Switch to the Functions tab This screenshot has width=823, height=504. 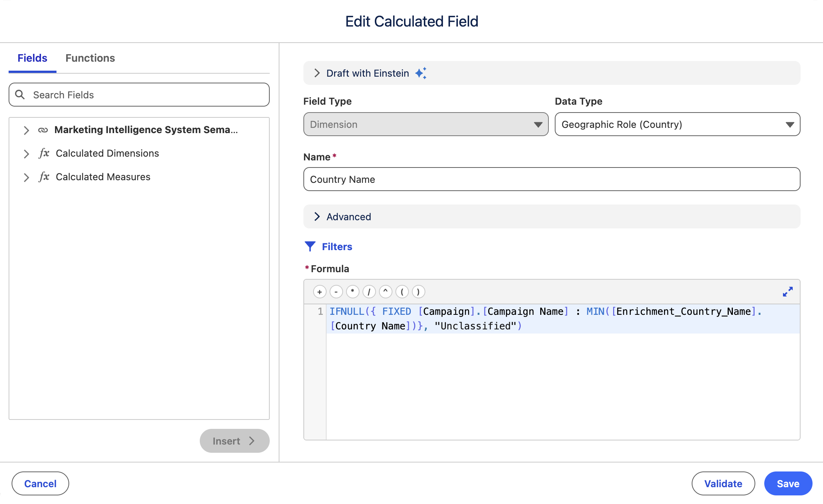[x=90, y=58]
